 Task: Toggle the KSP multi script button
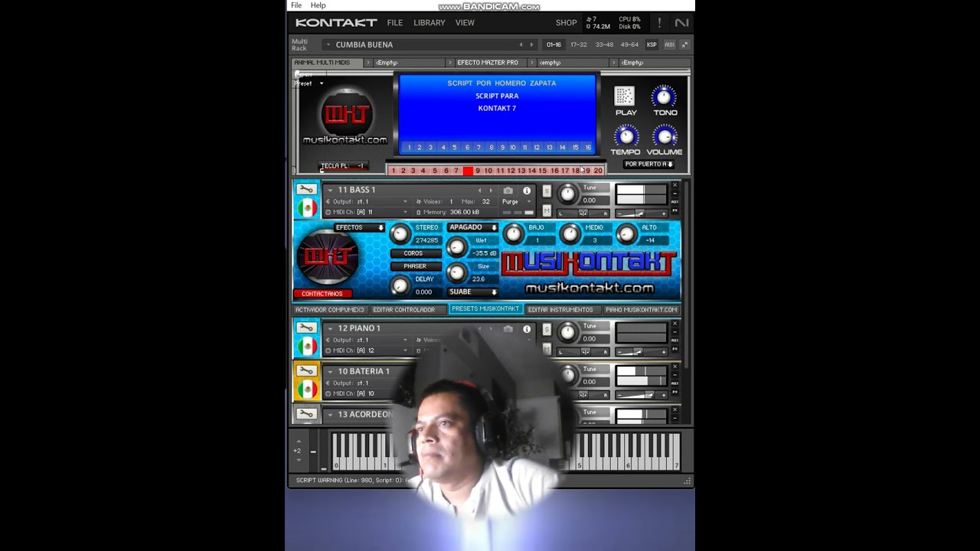click(x=652, y=44)
